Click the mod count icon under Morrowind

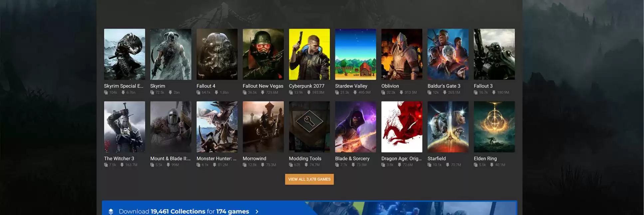(245, 165)
